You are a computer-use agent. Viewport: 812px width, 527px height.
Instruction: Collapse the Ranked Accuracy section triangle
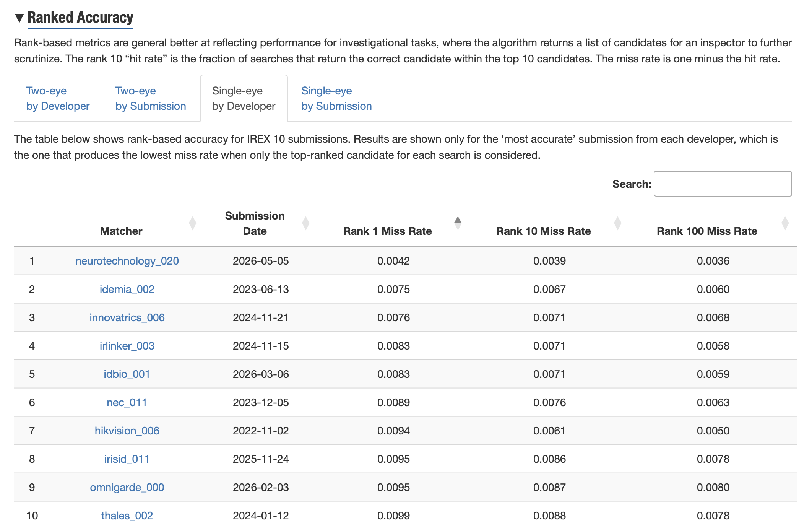point(19,18)
